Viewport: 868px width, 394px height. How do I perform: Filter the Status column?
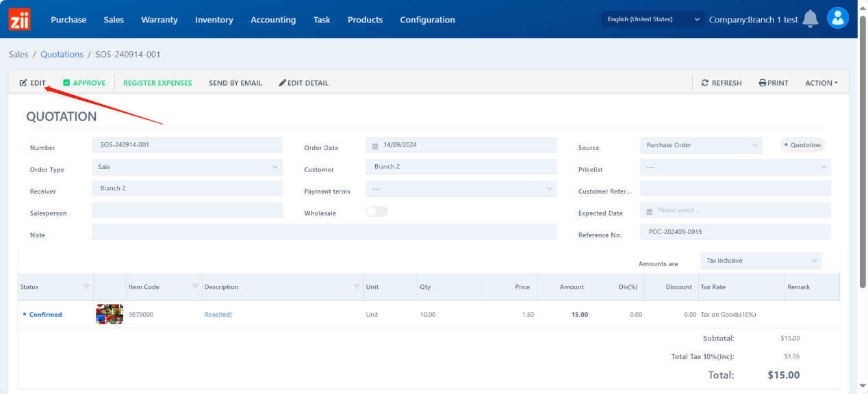86,287
